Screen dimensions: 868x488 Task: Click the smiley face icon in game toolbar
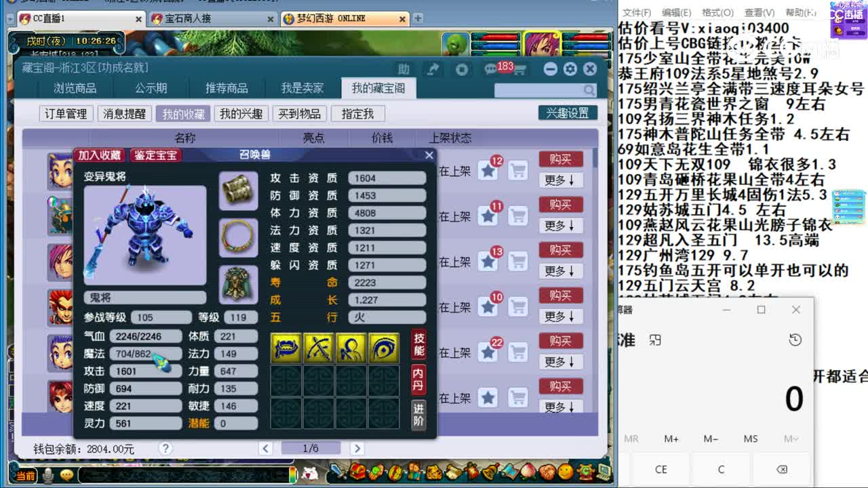pyautogui.click(x=566, y=471)
